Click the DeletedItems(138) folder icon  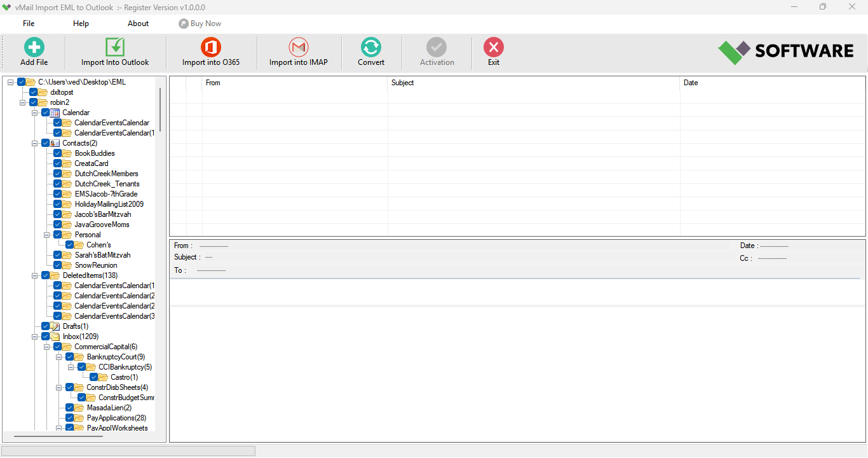click(55, 275)
